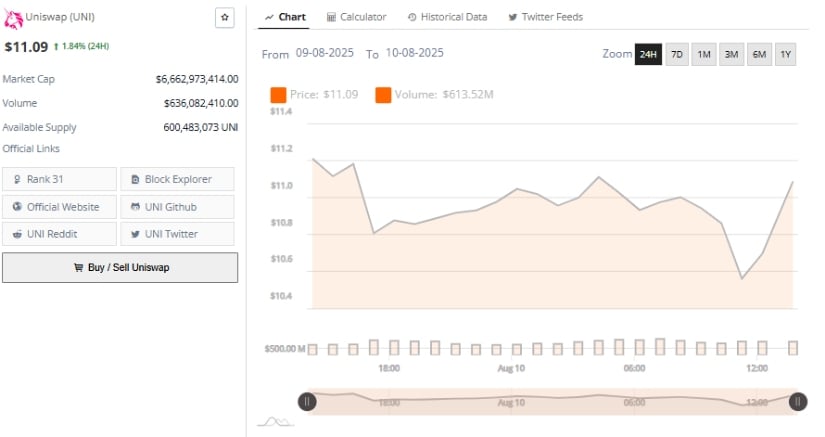
Task: Click the $500.00 M volume axis label
Action: pos(285,349)
